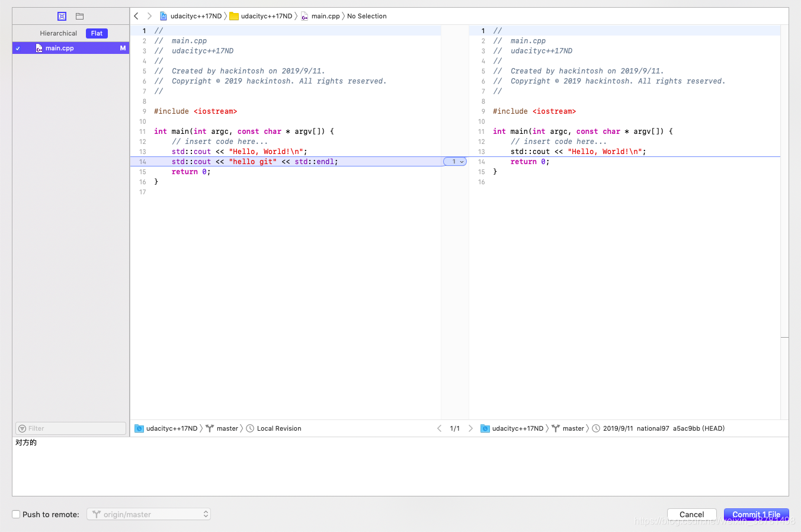Image resolution: width=801 pixels, height=532 pixels.
Task: Open the origin/master remote dropdown
Action: pyautogui.click(x=149, y=514)
